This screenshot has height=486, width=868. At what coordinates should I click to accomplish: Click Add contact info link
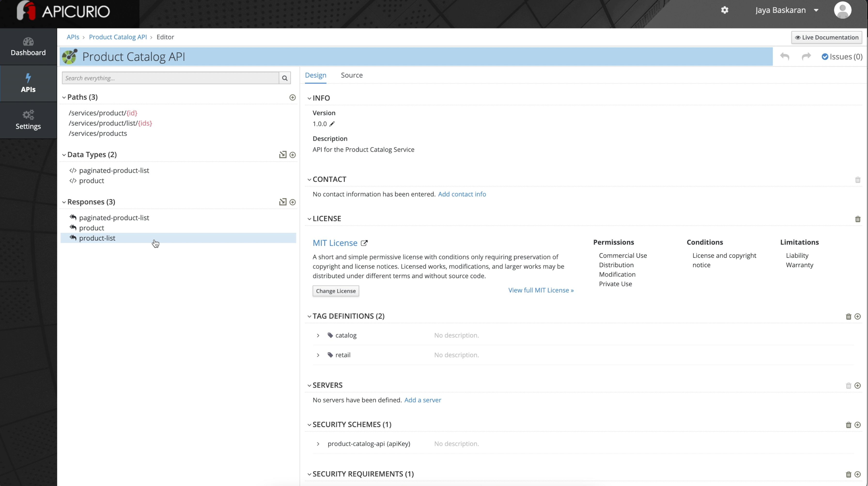[x=462, y=194]
